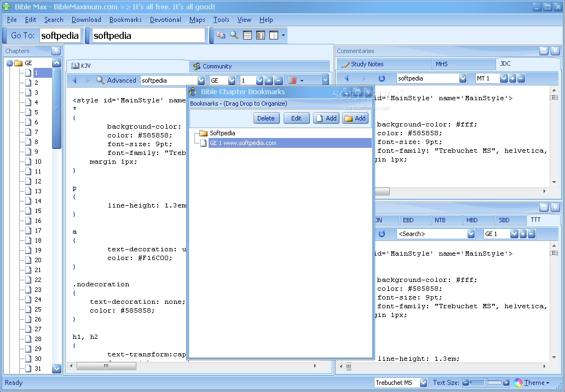Select the two-column parallel layout icon
Viewport: 565px width, 392px height.
point(261,35)
